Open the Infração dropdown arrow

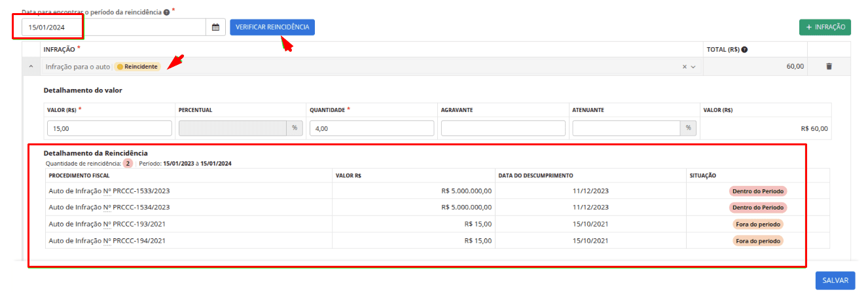coord(693,67)
